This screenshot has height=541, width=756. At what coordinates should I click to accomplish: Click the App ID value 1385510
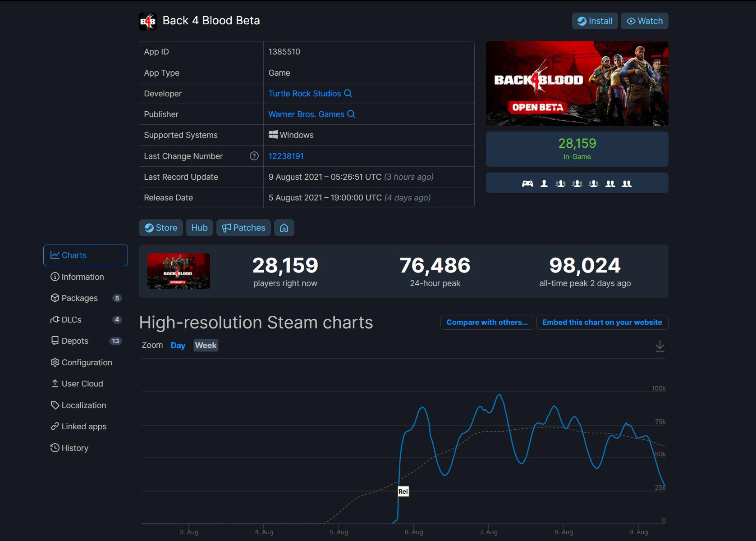284,52
